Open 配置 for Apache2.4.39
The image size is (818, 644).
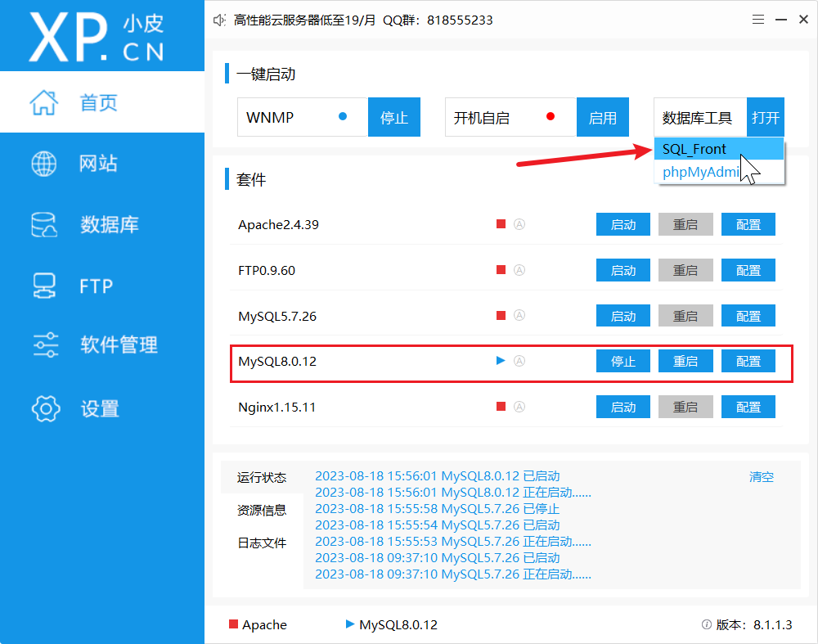748,224
